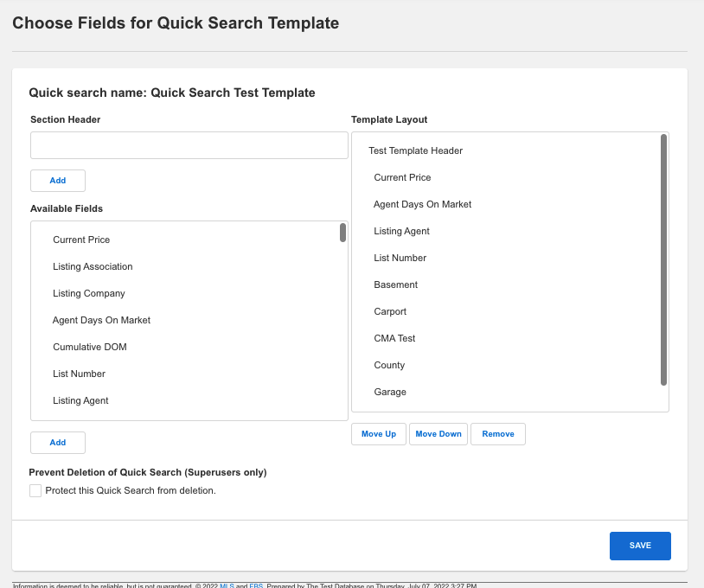The height and width of the screenshot is (588, 704).
Task: Click Add below Available Fields
Action: click(57, 442)
